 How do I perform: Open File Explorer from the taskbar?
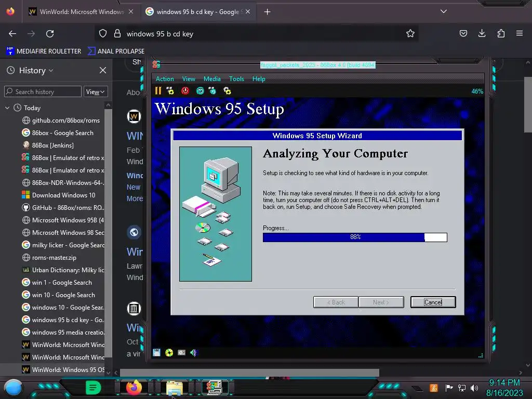click(175, 388)
